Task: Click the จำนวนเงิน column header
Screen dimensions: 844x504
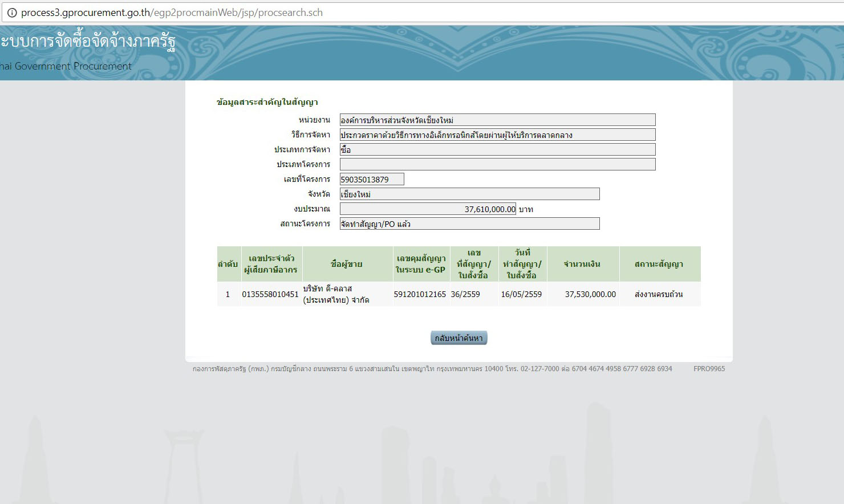Action: [x=582, y=264]
